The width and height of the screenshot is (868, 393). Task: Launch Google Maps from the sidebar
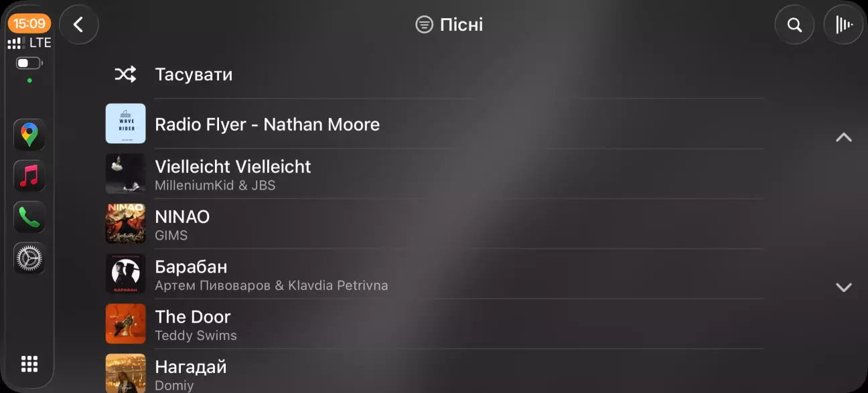[x=29, y=135]
